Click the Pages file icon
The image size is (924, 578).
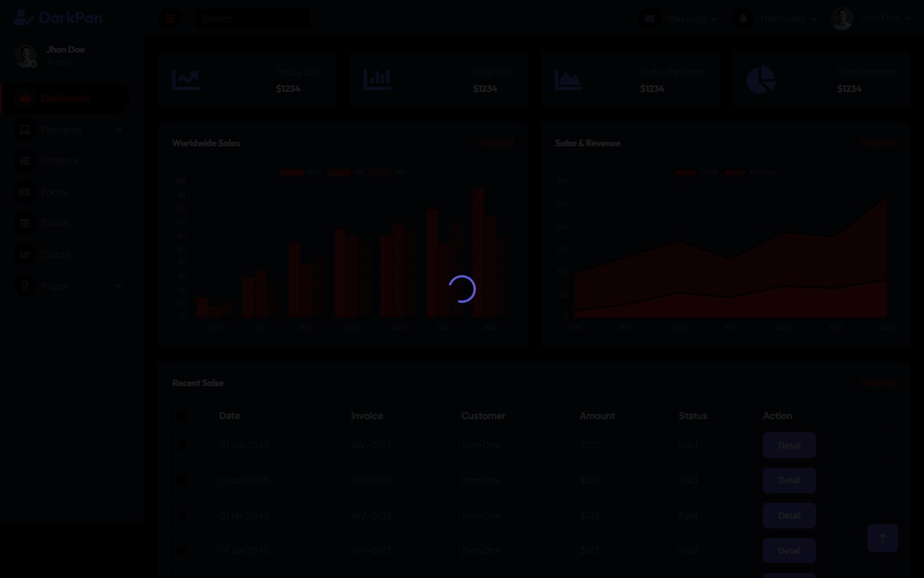25,286
